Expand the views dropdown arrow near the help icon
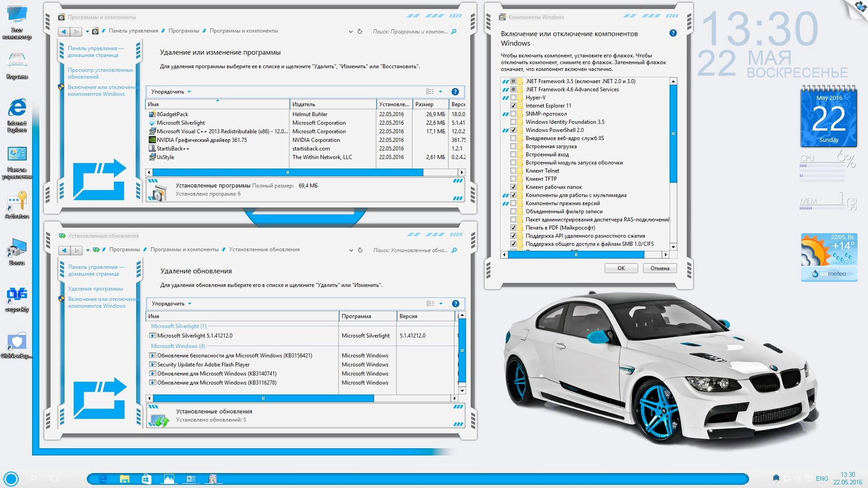Screen dimensions: 868x488 pyautogui.click(x=440, y=92)
